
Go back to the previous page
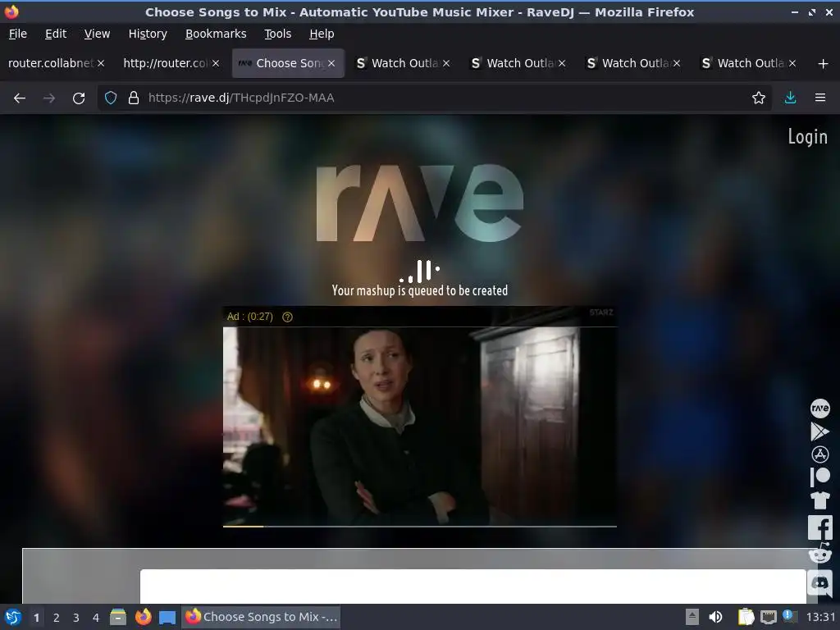20,98
